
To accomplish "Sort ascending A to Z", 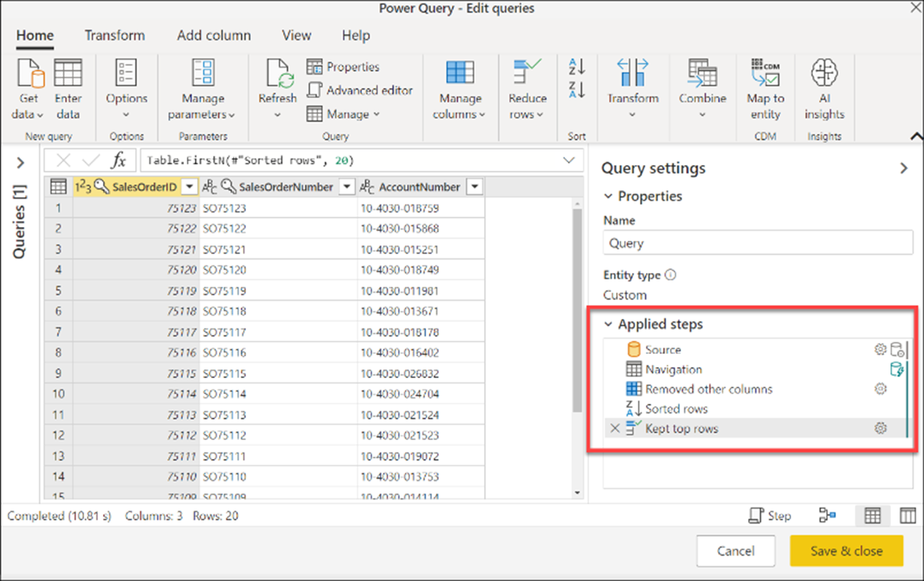I will click(x=577, y=68).
